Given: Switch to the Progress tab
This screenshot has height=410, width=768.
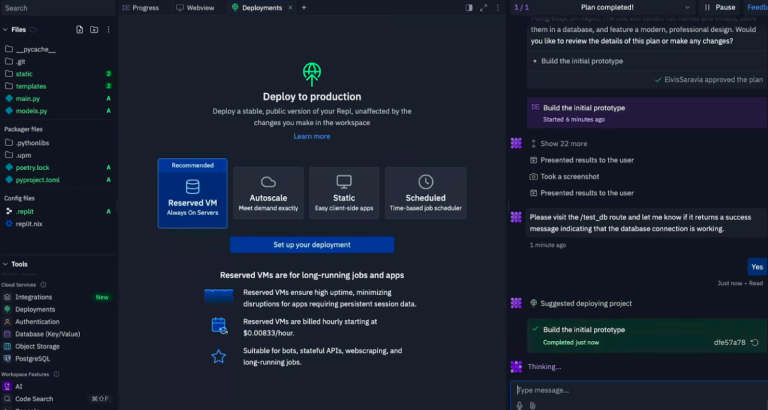Looking at the screenshot, I should pyautogui.click(x=144, y=7).
